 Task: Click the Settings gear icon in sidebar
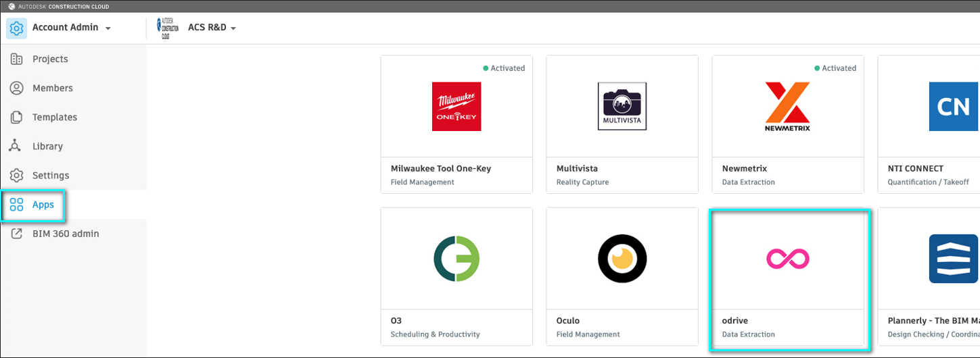coord(17,175)
